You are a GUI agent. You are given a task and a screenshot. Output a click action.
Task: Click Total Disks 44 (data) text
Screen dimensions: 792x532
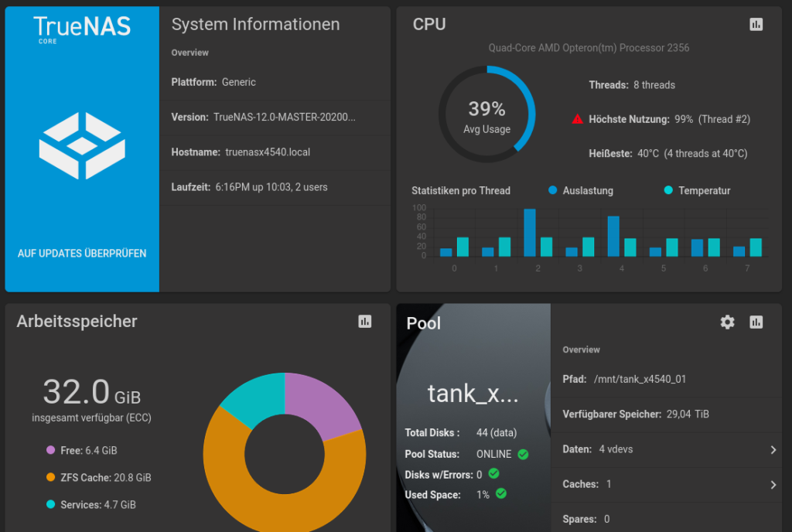(x=461, y=432)
